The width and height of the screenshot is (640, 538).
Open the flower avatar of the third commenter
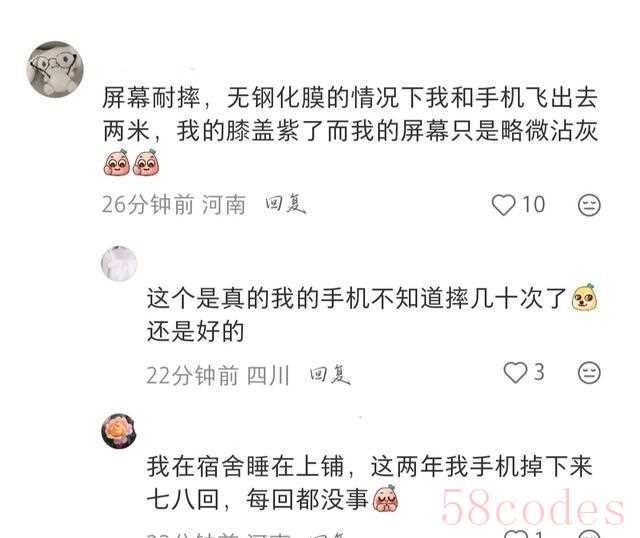coord(119,431)
